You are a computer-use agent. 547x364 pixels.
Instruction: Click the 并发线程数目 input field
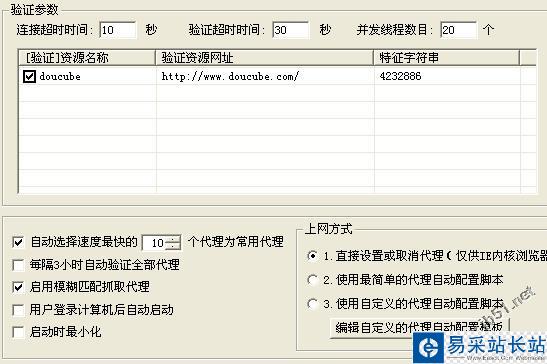tap(458, 30)
